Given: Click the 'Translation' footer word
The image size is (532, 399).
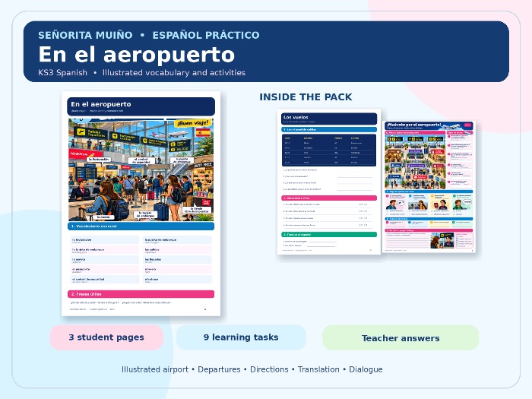Looking at the screenshot, I should [318, 369].
